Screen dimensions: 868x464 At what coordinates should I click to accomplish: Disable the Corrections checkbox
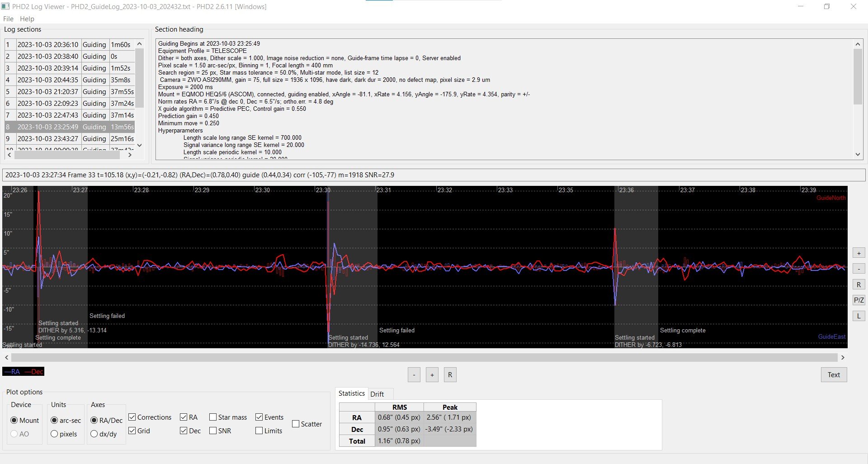point(132,417)
